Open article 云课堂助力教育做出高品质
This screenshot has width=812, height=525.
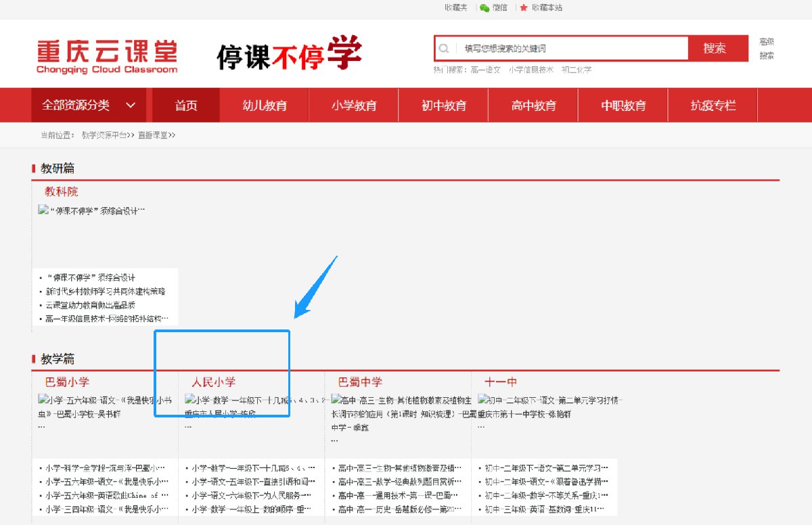coord(90,305)
